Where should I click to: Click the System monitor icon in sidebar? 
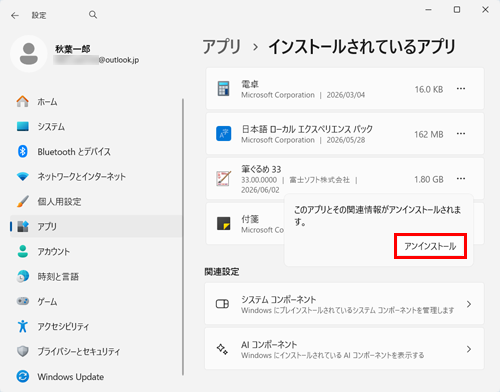click(23, 126)
